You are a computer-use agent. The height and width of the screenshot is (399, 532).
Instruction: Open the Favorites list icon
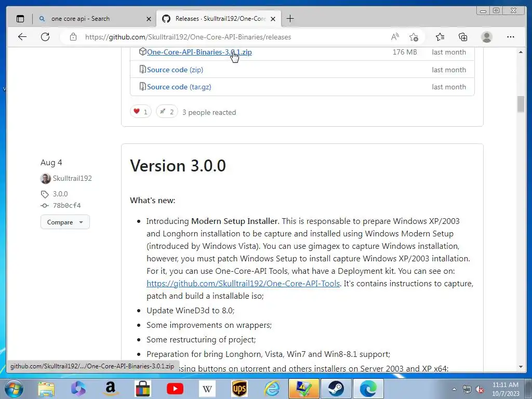click(440, 37)
